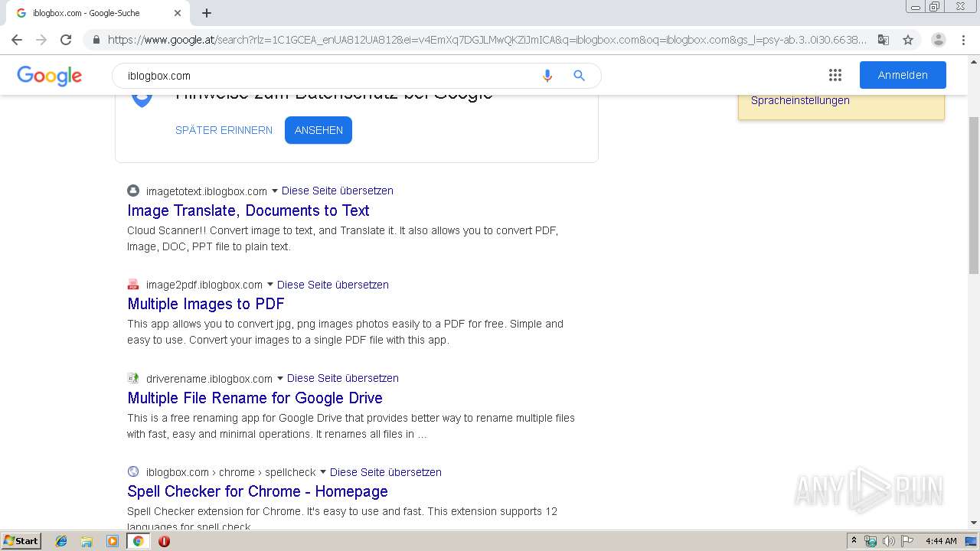Click the globe favicon of iblogbox.com spellcheck
Image resolution: width=980 pixels, height=551 pixels.
(133, 472)
